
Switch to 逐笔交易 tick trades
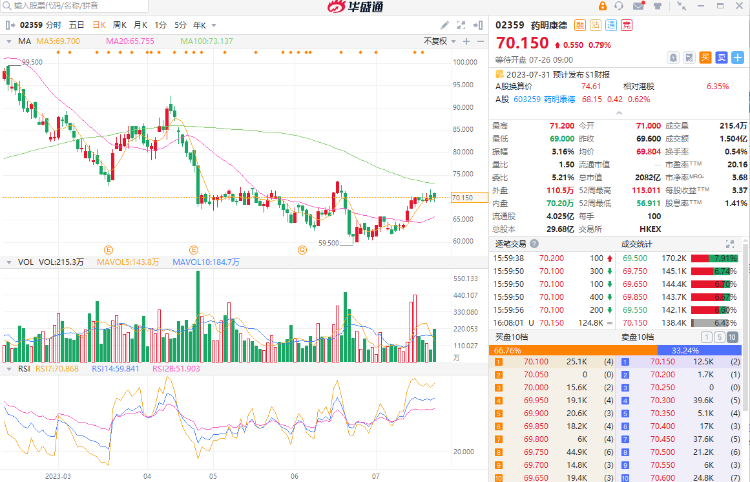pyautogui.click(x=510, y=244)
